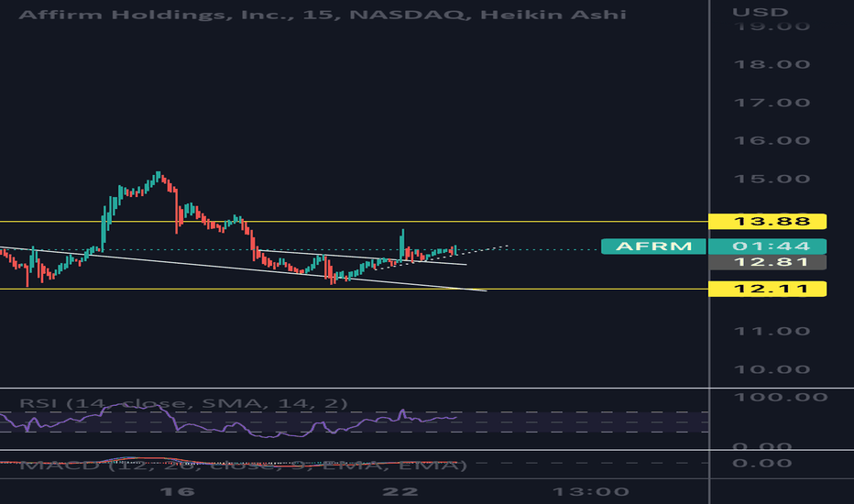Click the 16 date label on time axis
Screen dimensions: 854x504
(x=178, y=492)
